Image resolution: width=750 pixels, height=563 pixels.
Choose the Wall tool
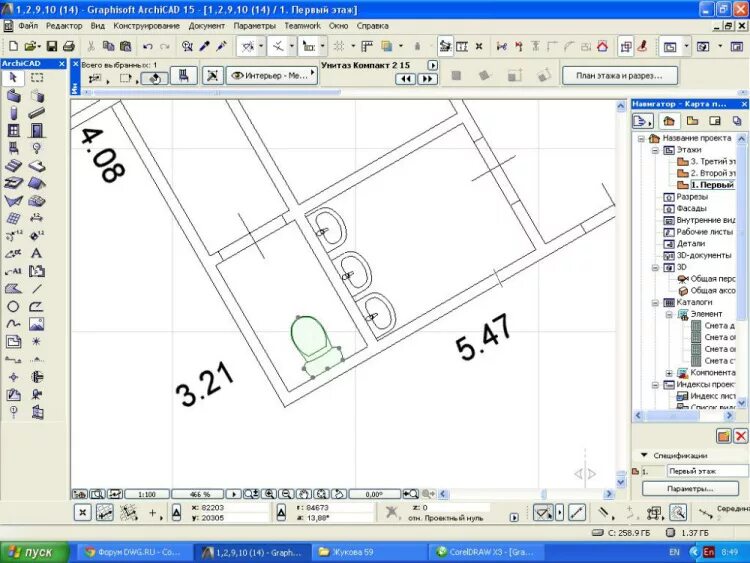pos(13,95)
